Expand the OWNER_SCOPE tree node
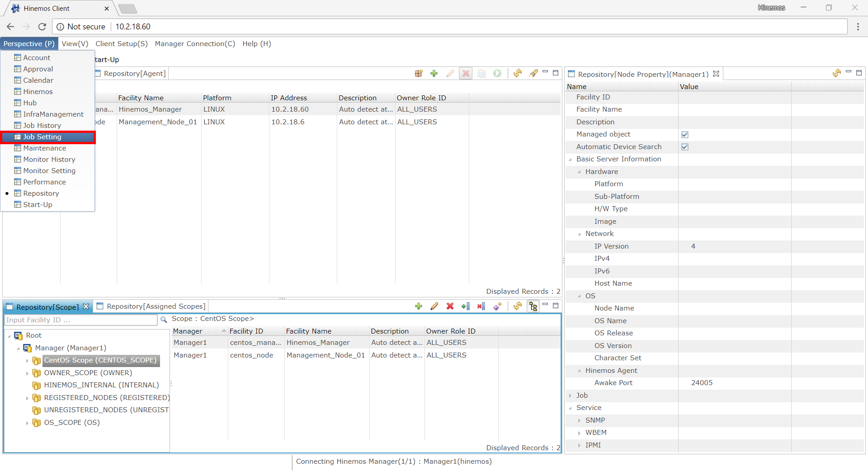This screenshot has height=471, width=868. tap(27, 373)
